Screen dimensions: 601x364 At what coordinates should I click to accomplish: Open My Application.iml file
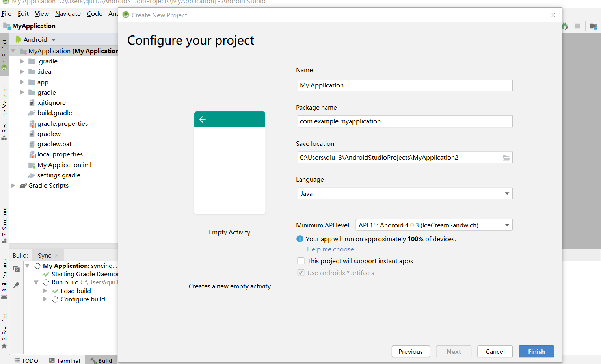(64, 165)
